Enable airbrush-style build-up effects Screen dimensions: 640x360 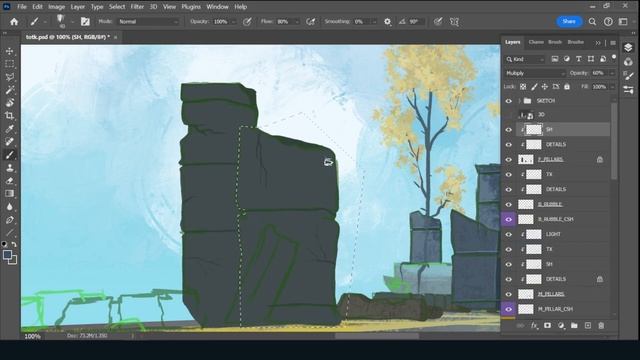coord(311,22)
